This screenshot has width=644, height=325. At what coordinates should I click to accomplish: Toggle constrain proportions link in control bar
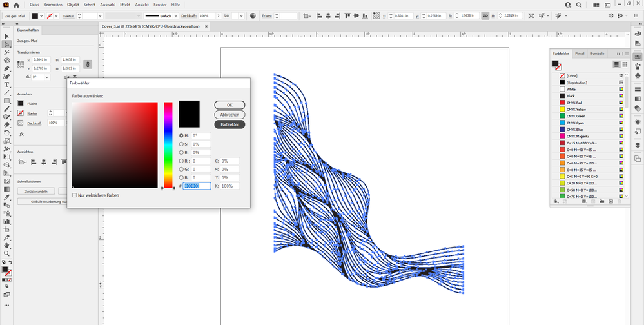(485, 15)
